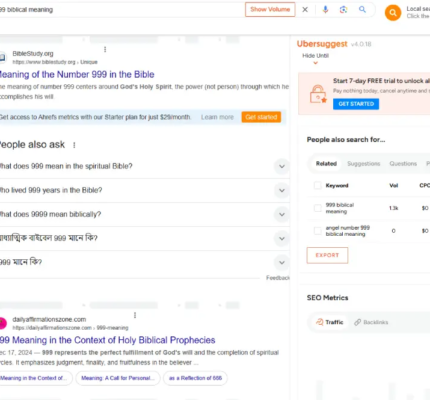Image resolution: width=430 pixels, height=400 pixels.
Task: Open Google Lens image search icon
Action: (x=343, y=10)
